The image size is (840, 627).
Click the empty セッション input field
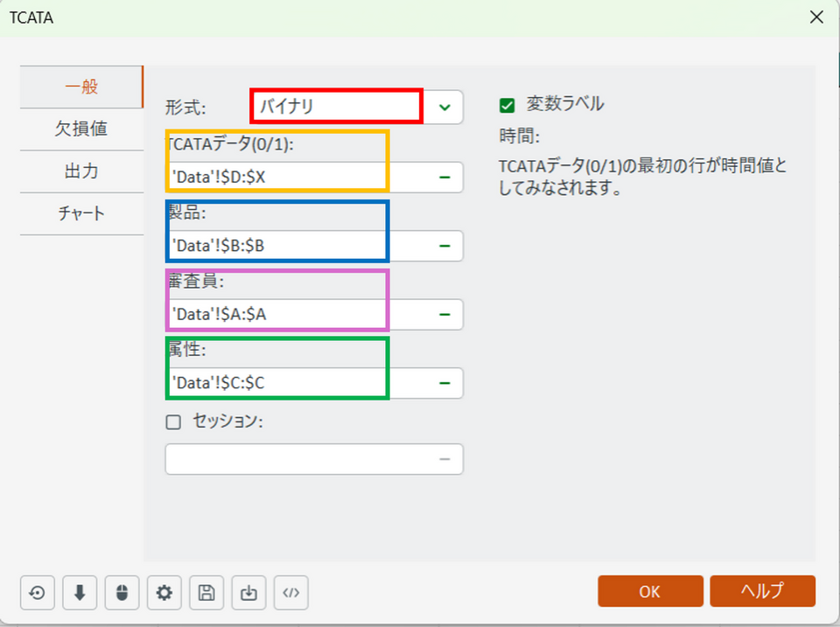coord(314,459)
